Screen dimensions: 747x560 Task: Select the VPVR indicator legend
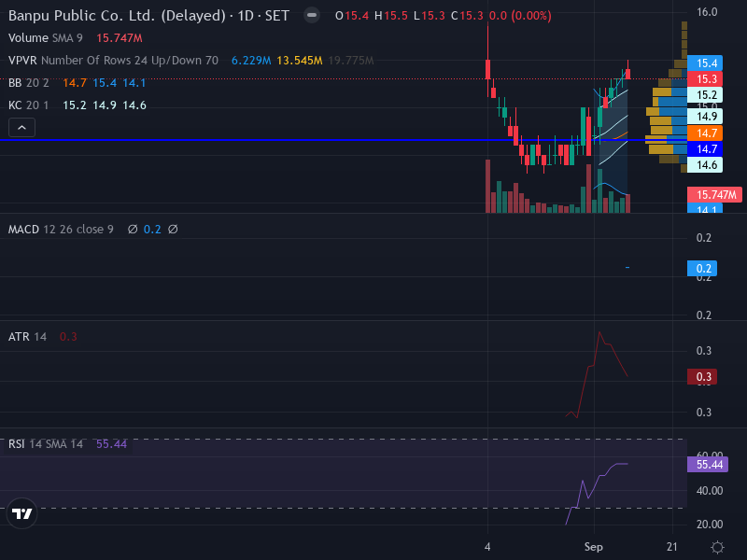[113, 61]
